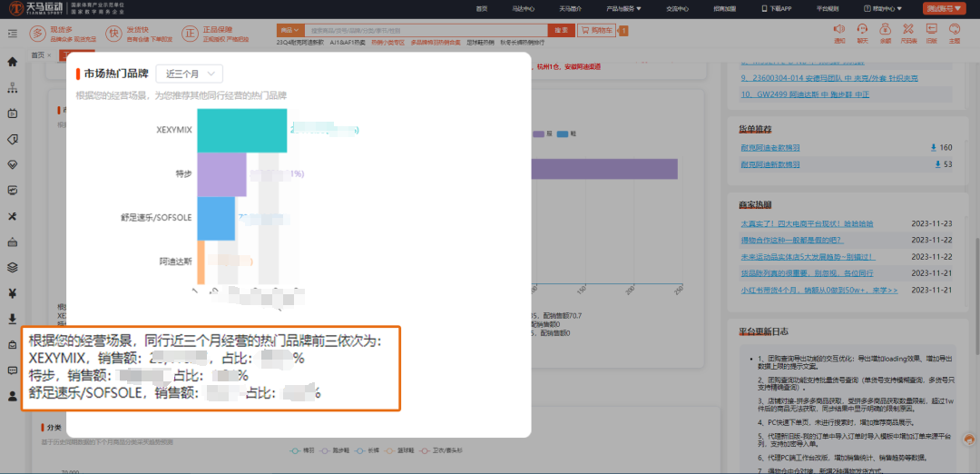Switch to 旧版 old version icon
The width and height of the screenshot is (980, 474).
click(931, 29)
